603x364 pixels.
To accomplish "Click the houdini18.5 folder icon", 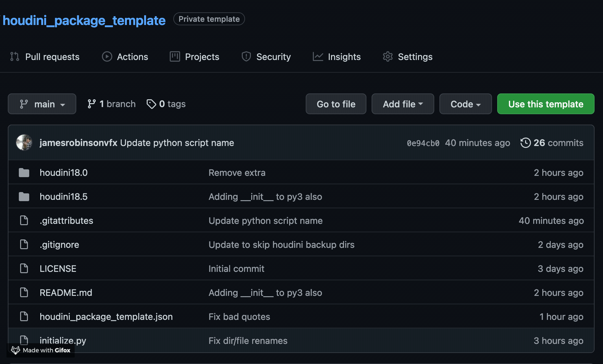I will pos(24,197).
